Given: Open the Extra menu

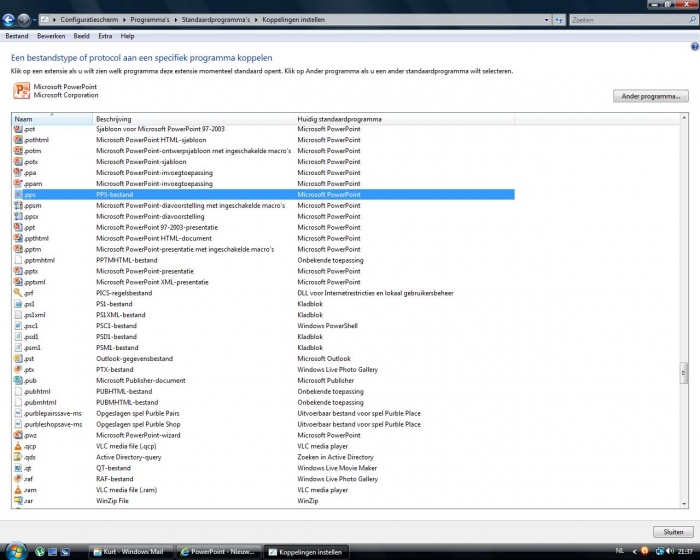Looking at the screenshot, I should 105,36.
